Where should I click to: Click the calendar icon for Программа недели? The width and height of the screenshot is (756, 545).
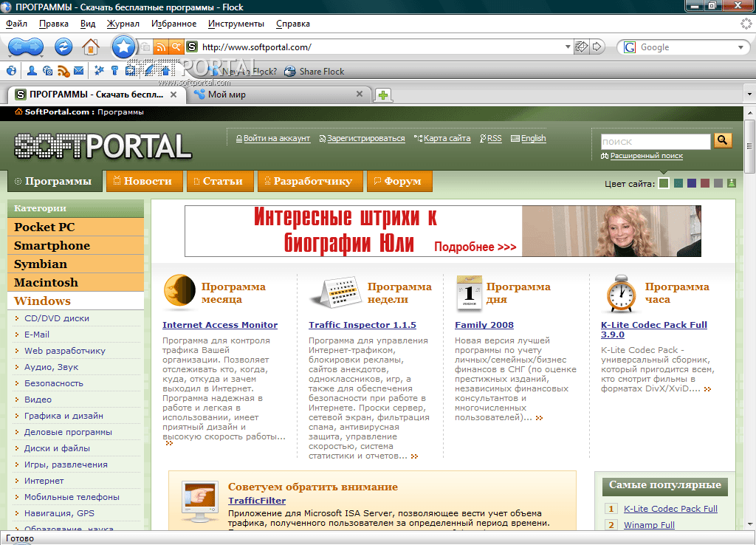pos(337,292)
